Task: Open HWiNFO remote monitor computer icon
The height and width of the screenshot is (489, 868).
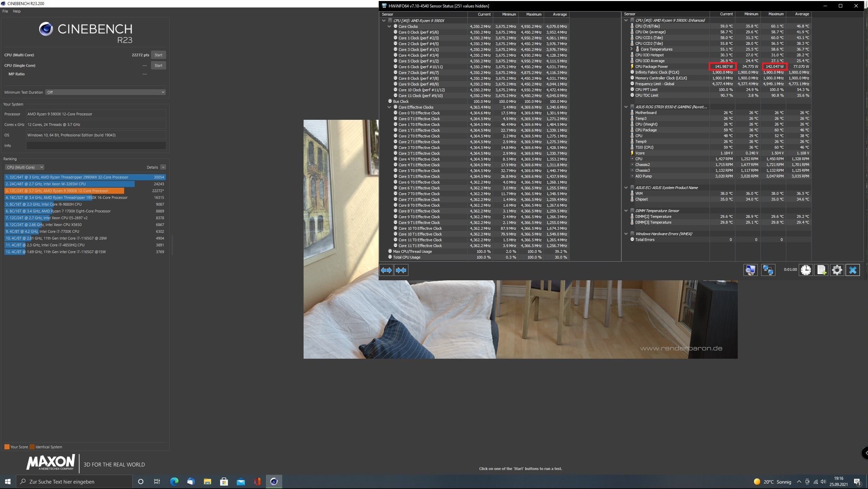Action: coord(750,270)
